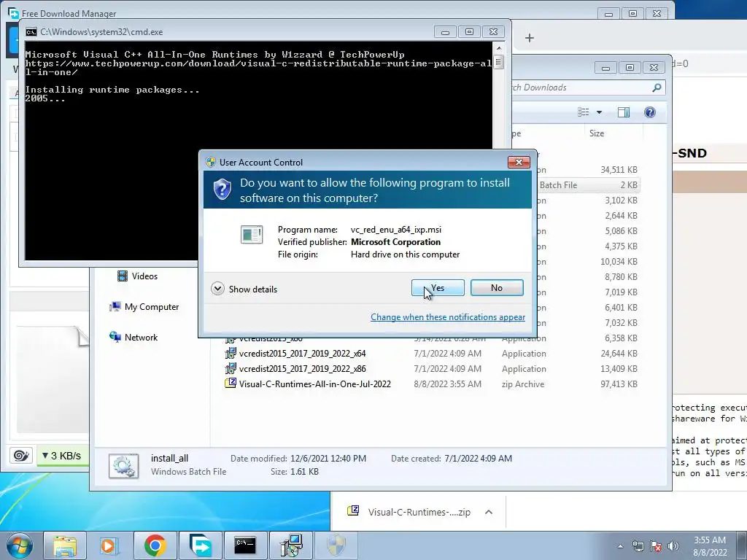Select the 24,644 KB size cell
747x560 pixels.
pyautogui.click(x=619, y=354)
